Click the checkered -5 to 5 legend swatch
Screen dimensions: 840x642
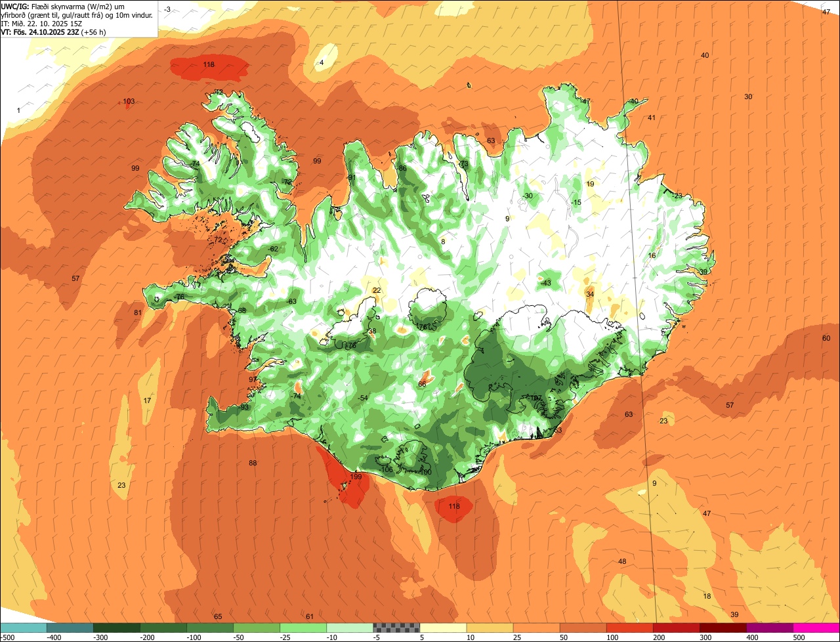(396, 628)
